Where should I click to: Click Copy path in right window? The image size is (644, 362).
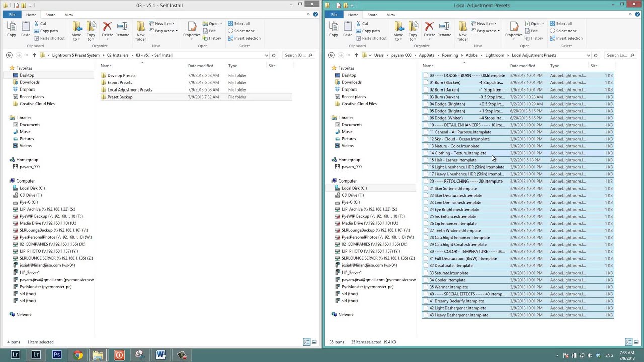(x=367, y=31)
